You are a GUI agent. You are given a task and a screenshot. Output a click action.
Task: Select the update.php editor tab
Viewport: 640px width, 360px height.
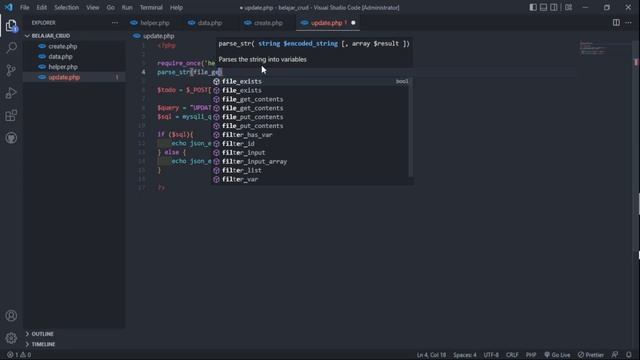[327, 23]
